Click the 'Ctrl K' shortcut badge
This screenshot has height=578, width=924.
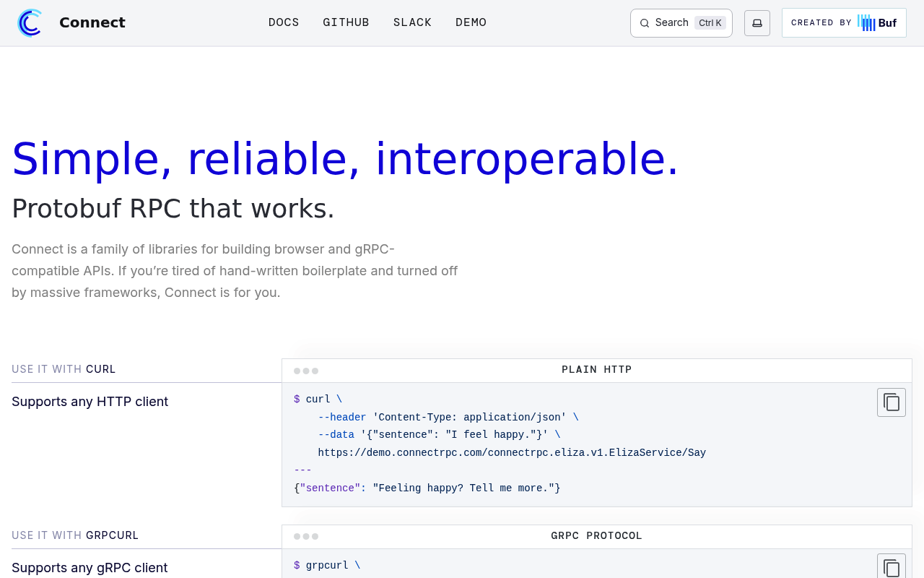[710, 23]
